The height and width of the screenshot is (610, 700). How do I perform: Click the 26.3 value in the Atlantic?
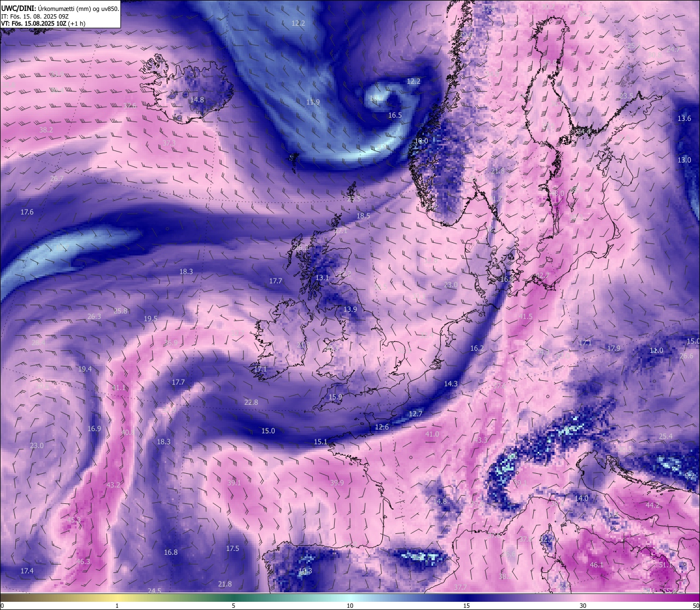point(94,316)
